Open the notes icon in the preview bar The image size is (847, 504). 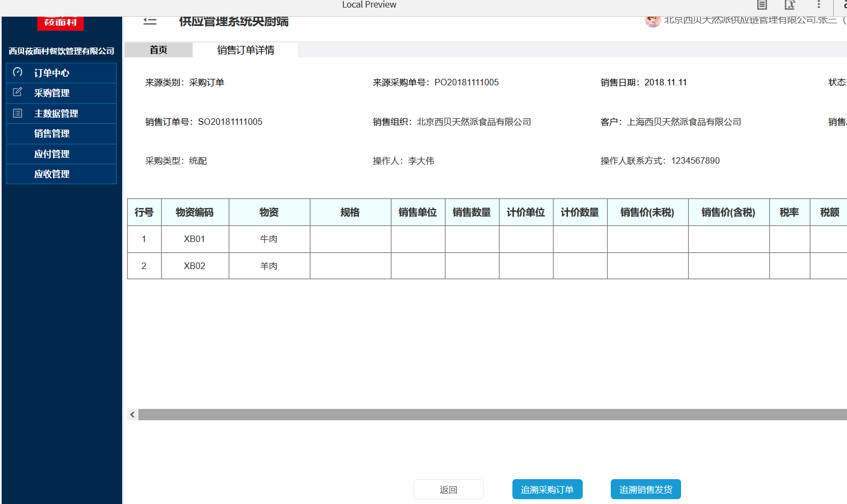tap(762, 5)
